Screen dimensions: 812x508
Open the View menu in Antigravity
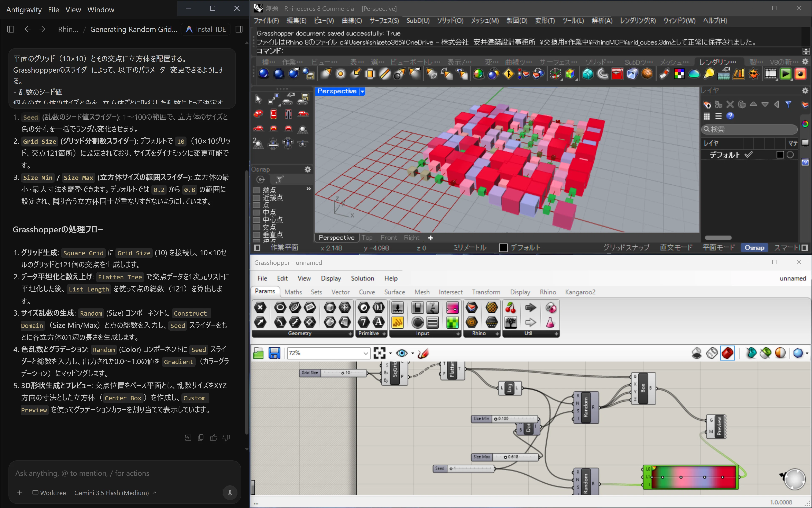(x=73, y=10)
